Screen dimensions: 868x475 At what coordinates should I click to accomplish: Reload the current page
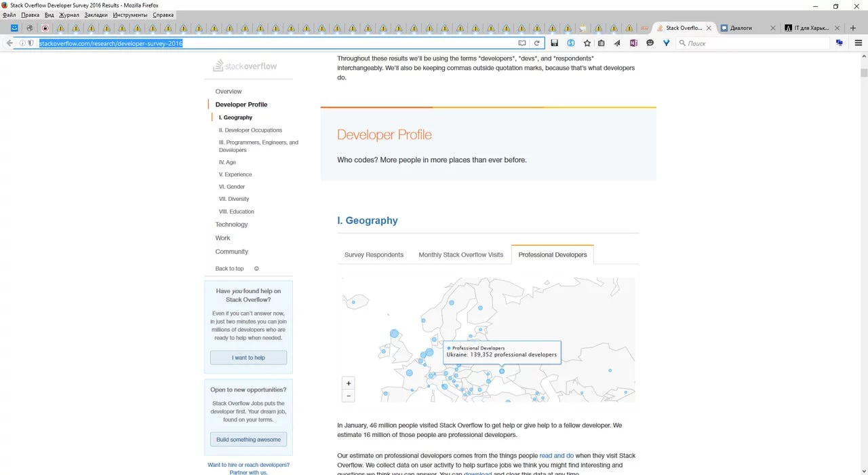coord(536,43)
